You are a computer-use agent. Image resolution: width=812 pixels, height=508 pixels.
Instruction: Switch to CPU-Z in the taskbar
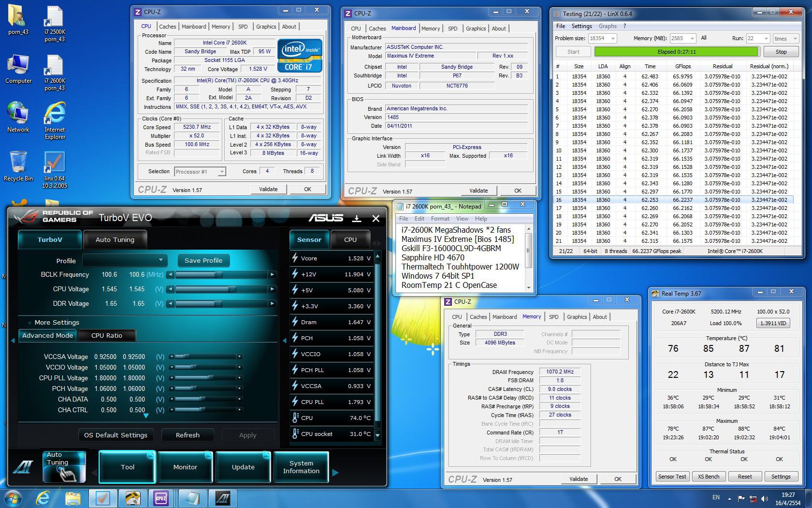click(x=161, y=498)
